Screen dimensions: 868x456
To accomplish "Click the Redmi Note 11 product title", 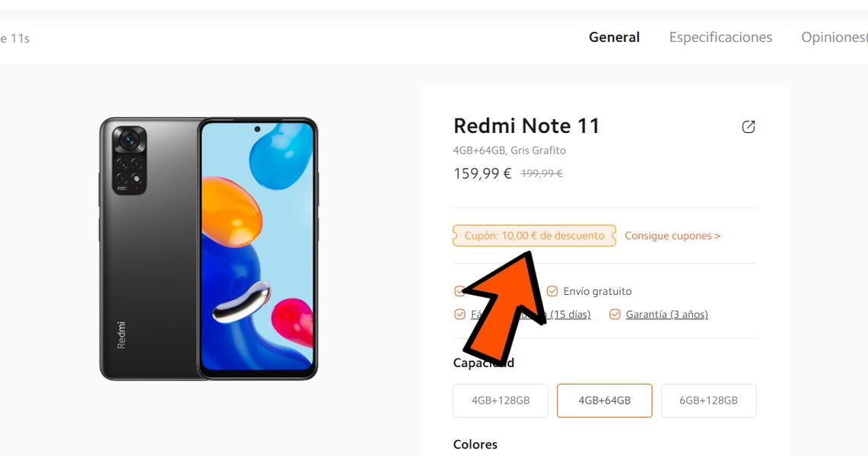I will [526, 125].
